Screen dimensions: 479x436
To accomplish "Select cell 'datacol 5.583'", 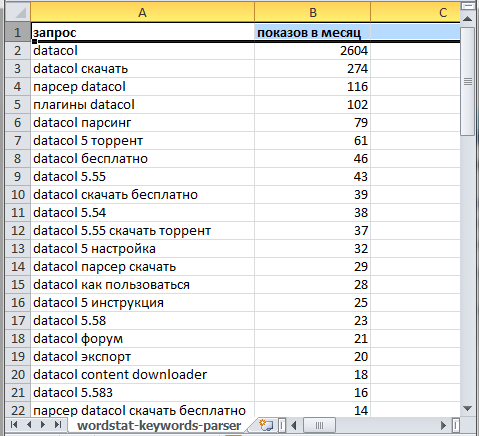I will pos(142,393).
